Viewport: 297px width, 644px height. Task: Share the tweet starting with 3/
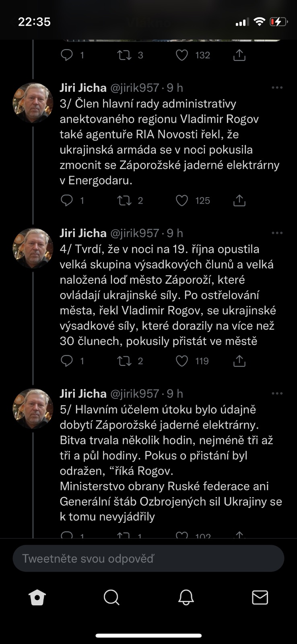[239, 200]
